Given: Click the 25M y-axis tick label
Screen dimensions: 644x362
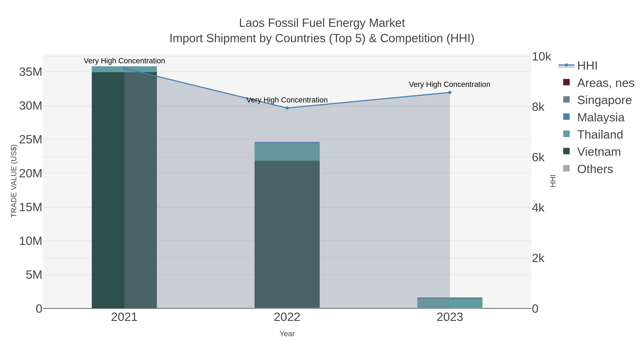Looking at the screenshot, I should (x=30, y=140).
